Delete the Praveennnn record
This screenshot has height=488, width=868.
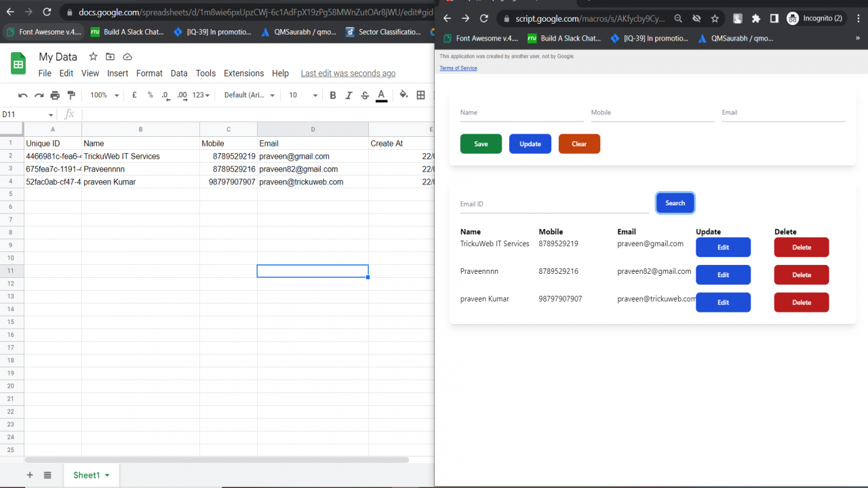point(802,274)
